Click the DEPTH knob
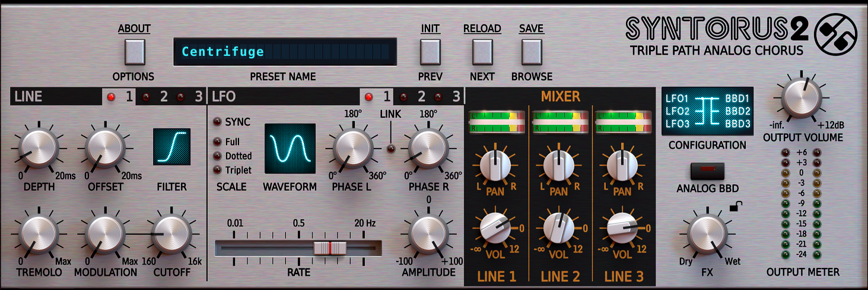This screenshot has height=290, width=868. point(39,149)
